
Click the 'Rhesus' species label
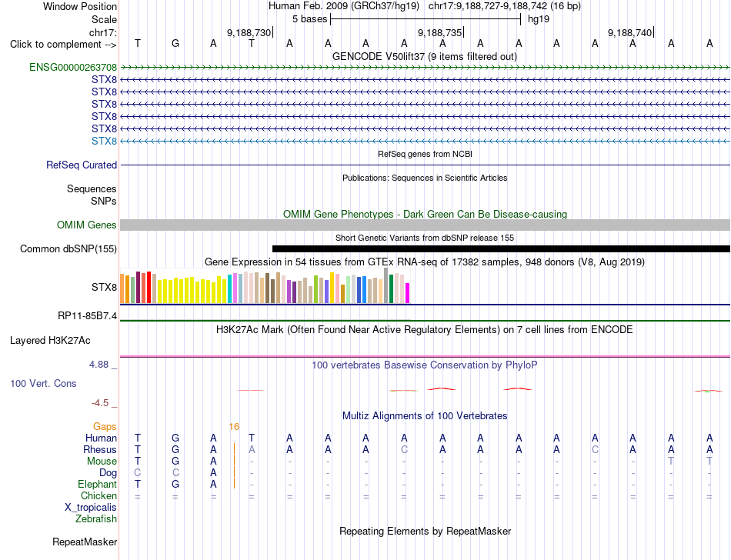(100, 449)
